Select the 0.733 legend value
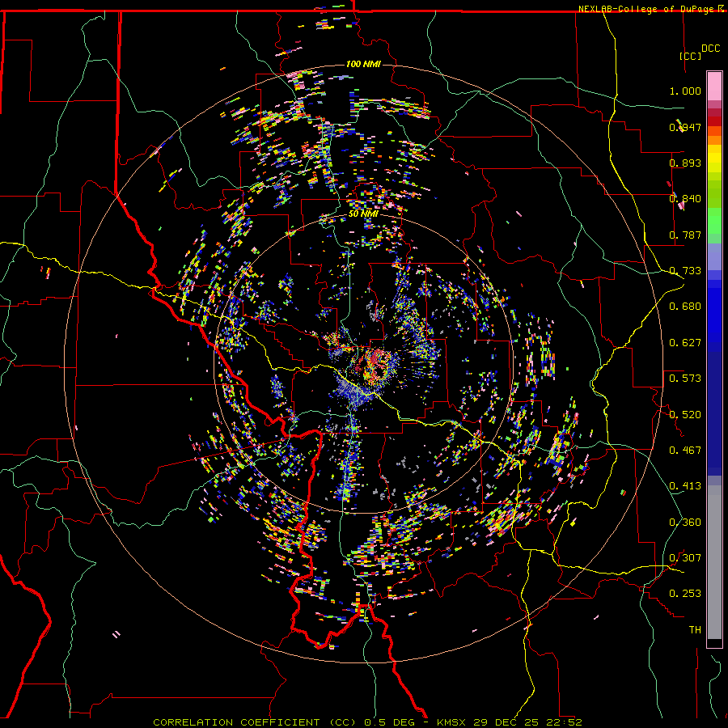728x728 pixels. (685, 270)
